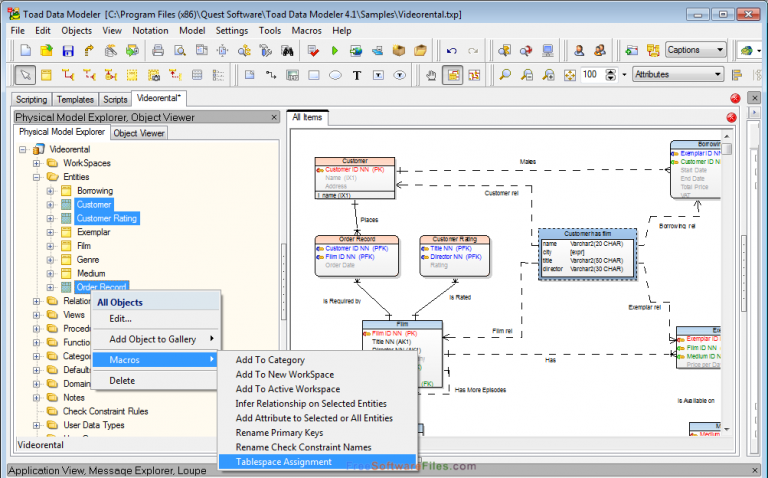The image size is (768, 478).
Task: Select the hand Pan tool
Action: click(x=431, y=75)
